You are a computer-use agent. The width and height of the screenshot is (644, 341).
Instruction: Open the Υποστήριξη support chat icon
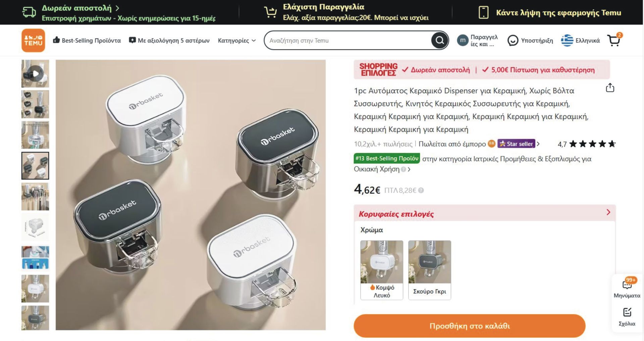(x=513, y=41)
